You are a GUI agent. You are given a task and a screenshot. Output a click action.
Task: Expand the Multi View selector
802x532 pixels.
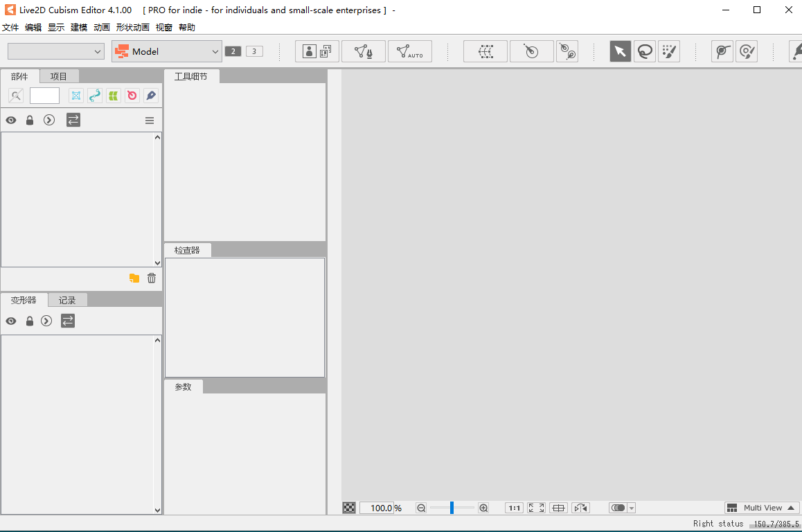(762, 508)
